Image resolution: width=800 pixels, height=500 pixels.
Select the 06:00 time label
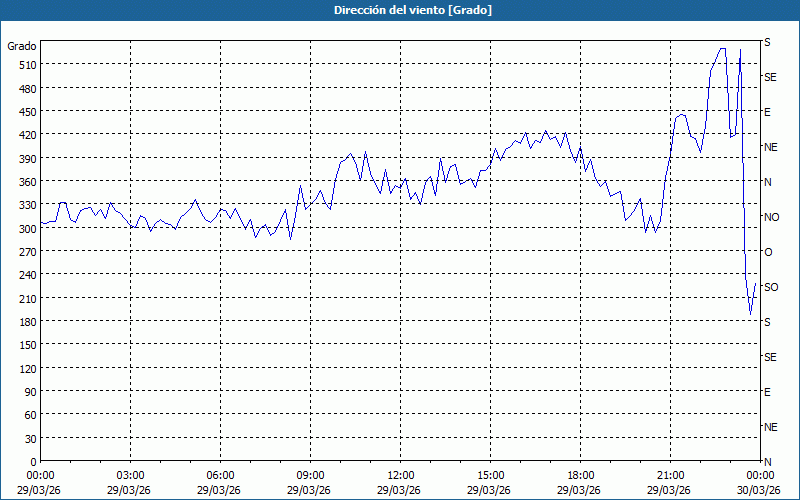coord(220,475)
